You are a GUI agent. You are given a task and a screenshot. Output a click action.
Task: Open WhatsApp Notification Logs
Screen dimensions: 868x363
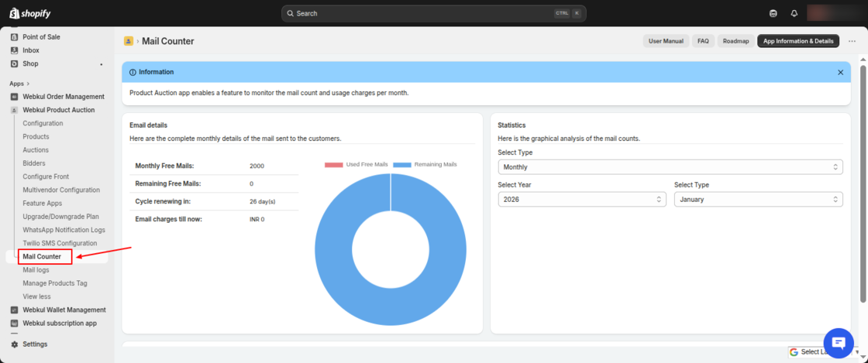coord(64,230)
